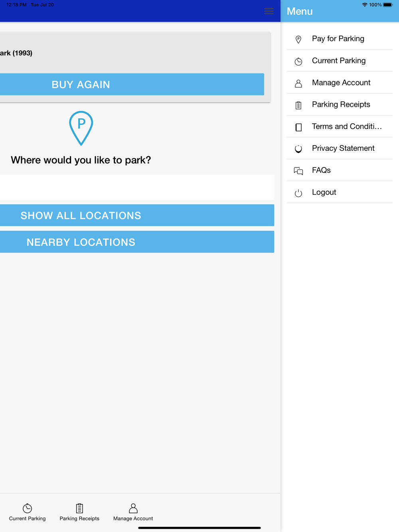399x532 pixels.
Task: Tap SHOW ALL LOCATIONS button
Action: coord(137,215)
